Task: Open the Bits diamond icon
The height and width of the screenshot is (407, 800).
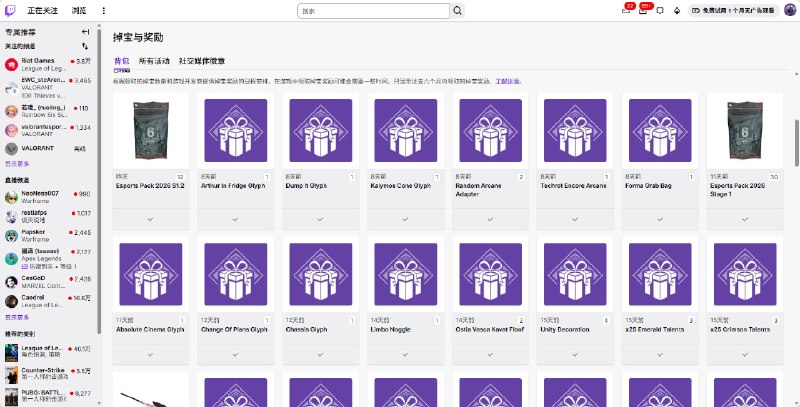Action: click(x=677, y=11)
